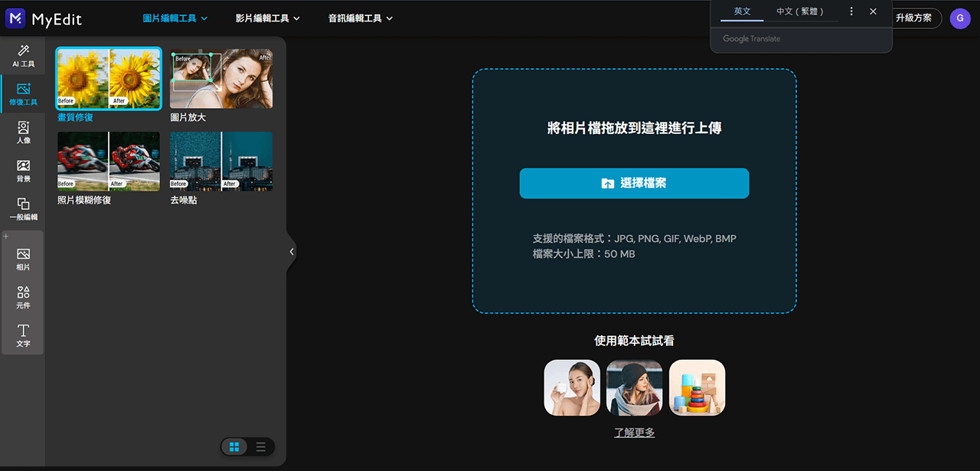The width and height of the screenshot is (980, 471).
Task: Expand the 音訊編輯工具 dropdown menu
Action: (360, 18)
